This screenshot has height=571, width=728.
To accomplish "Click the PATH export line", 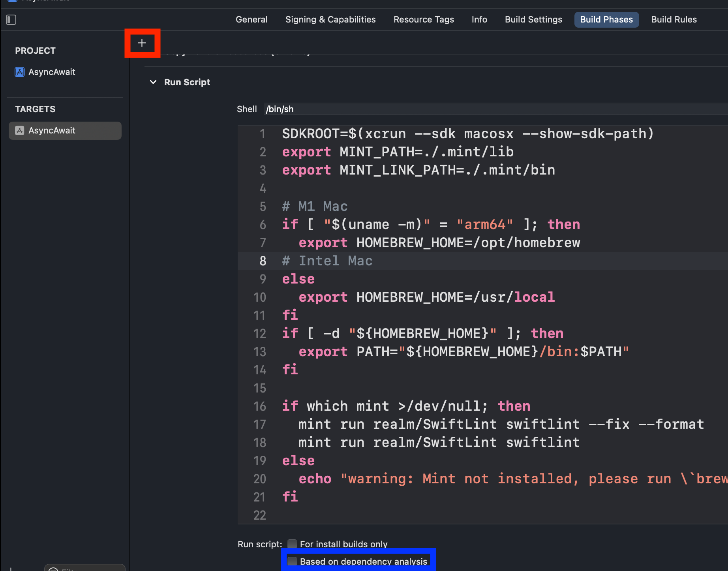I will coord(464,352).
